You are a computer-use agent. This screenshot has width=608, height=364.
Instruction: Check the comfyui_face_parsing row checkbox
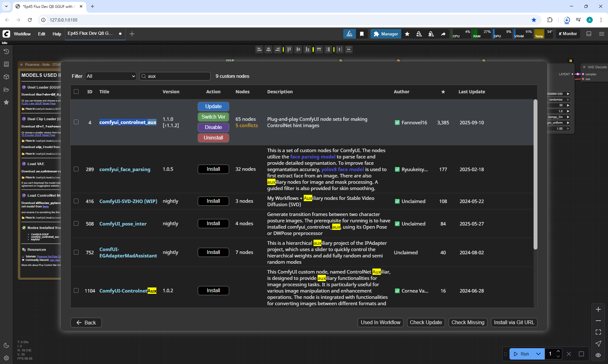click(76, 169)
